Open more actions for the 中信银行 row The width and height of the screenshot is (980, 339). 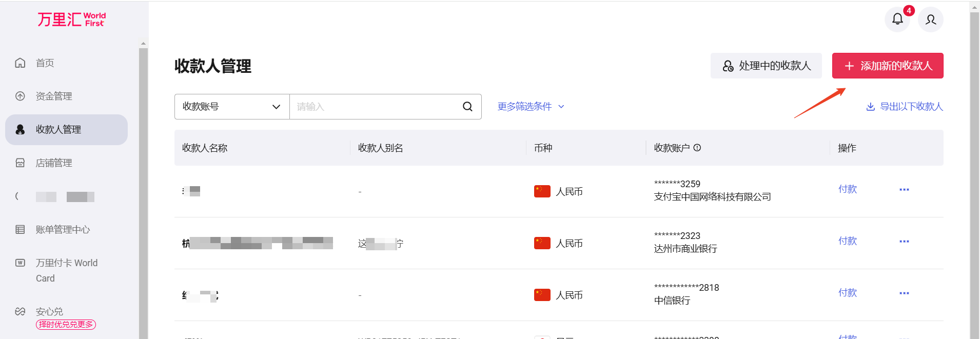(x=904, y=293)
